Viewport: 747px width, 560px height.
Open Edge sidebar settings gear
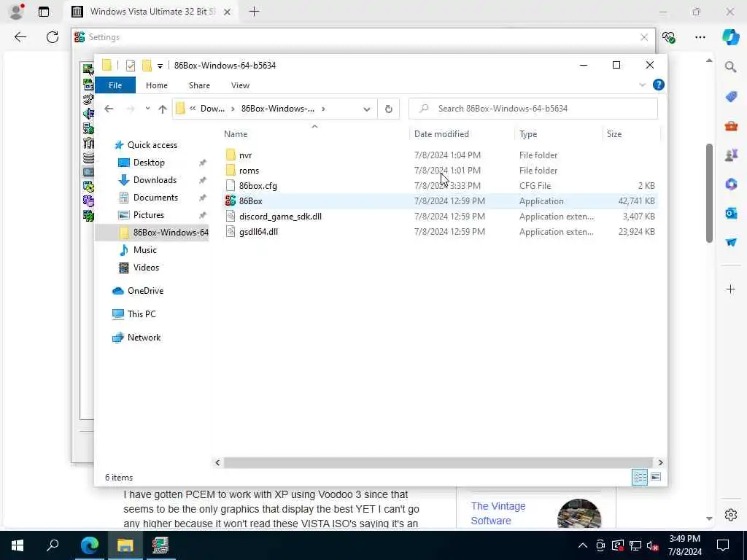pyautogui.click(x=730, y=515)
